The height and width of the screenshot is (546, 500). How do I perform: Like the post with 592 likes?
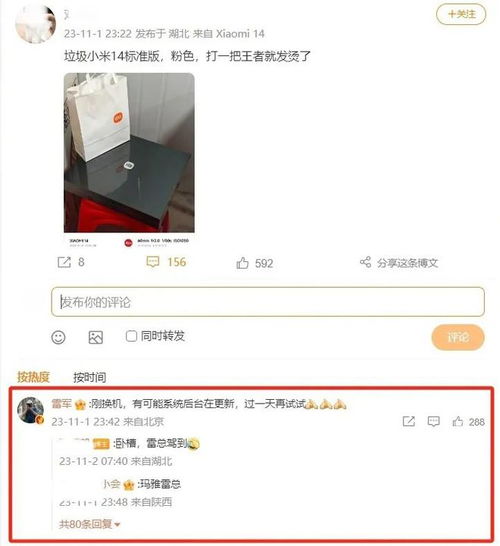(242, 263)
